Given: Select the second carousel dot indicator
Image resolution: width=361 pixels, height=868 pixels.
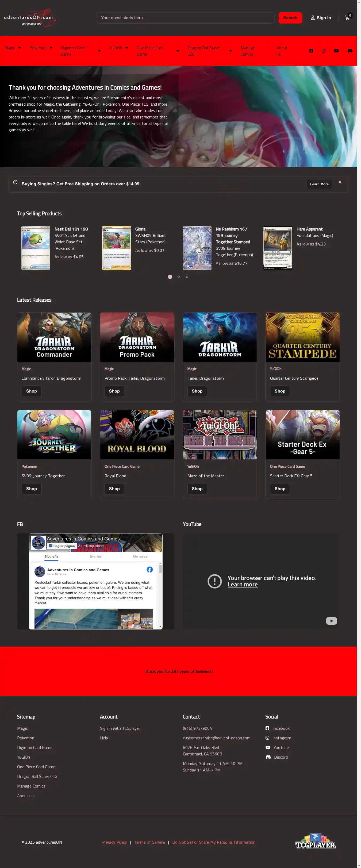Looking at the screenshot, I should tap(179, 277).
